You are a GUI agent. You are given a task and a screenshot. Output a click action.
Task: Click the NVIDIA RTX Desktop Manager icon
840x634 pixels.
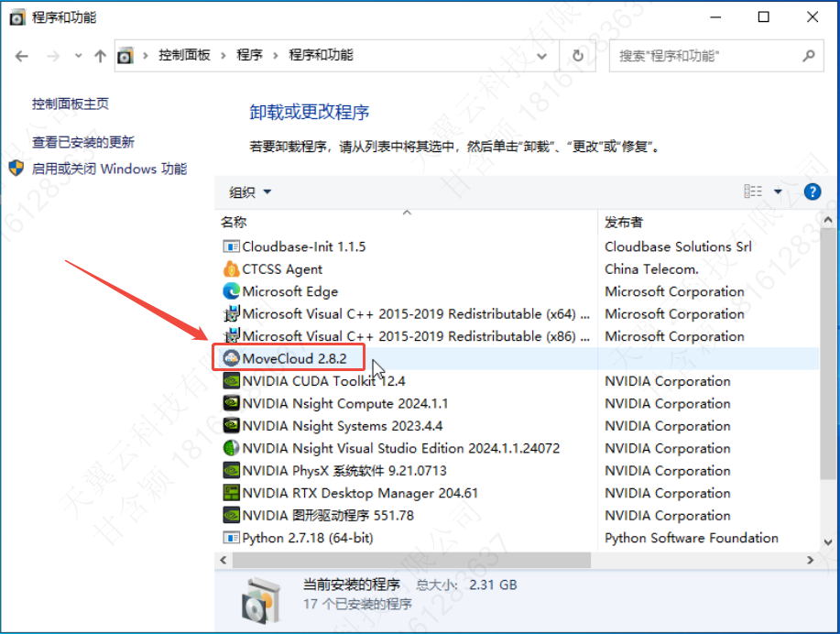pos(231,493)
